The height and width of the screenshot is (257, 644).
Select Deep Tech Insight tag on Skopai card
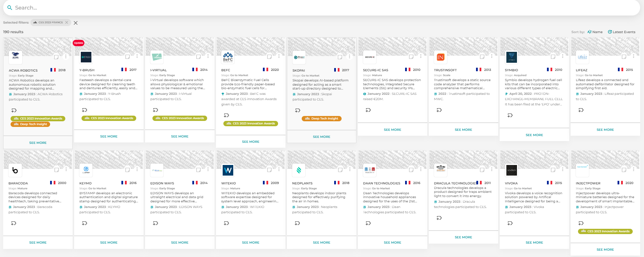[321, 118]
